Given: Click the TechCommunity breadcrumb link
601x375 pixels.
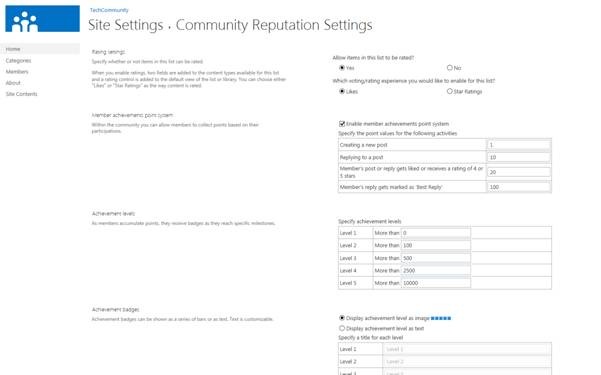Looking at the screenshot, I should pyautogui.click(x=109, y=10).
